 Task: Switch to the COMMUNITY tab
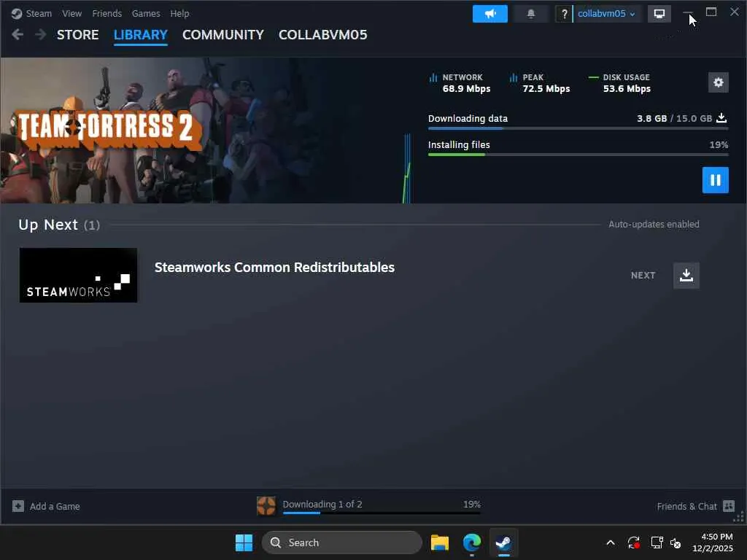tap(223, 35)
